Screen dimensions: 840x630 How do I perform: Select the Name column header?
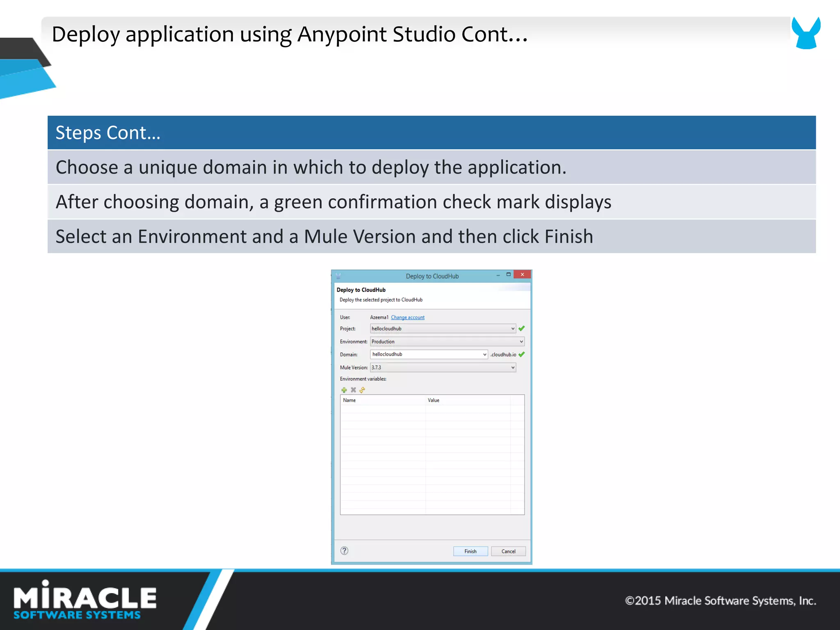click(x=383, y=400)
